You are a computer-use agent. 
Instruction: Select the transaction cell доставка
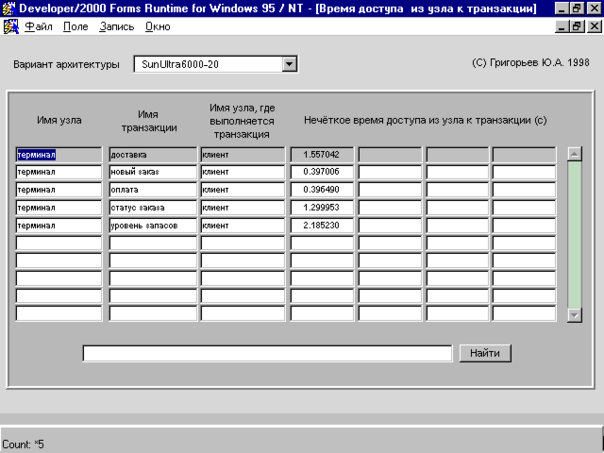(x=153, y=155)
